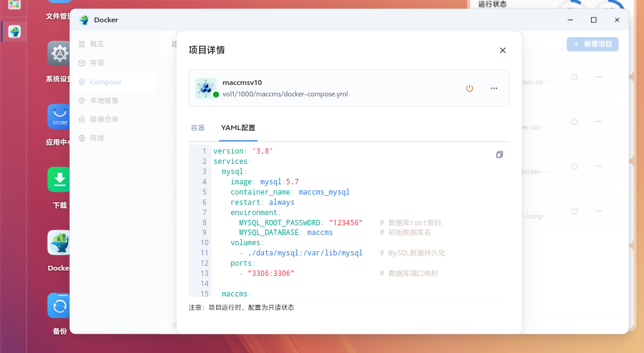Toggle power on the bottom compose project

pos(574,210)
